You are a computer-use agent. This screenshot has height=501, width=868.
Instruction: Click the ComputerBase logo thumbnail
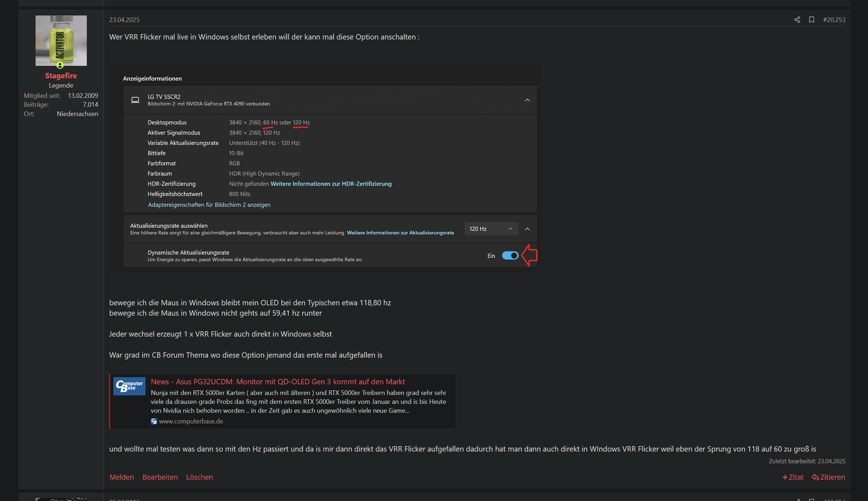point(129,386)
